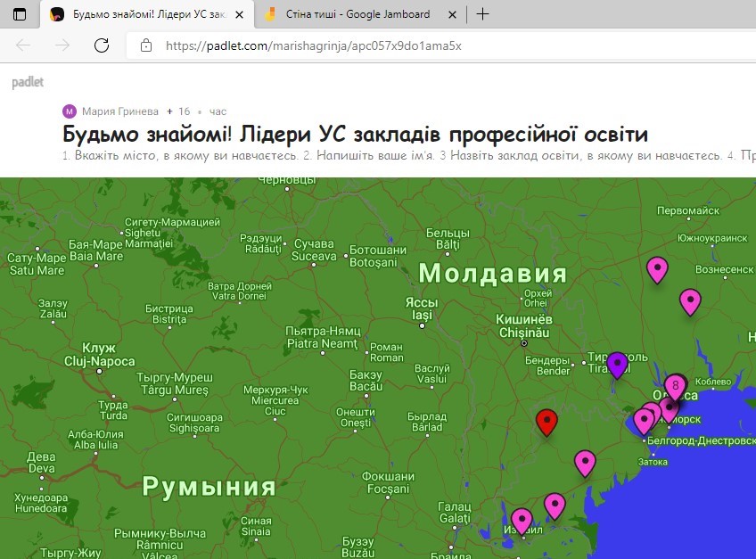This screenshot has width=756, height=559.
Task: Click the padlet.com address bar
Action: 357,45
